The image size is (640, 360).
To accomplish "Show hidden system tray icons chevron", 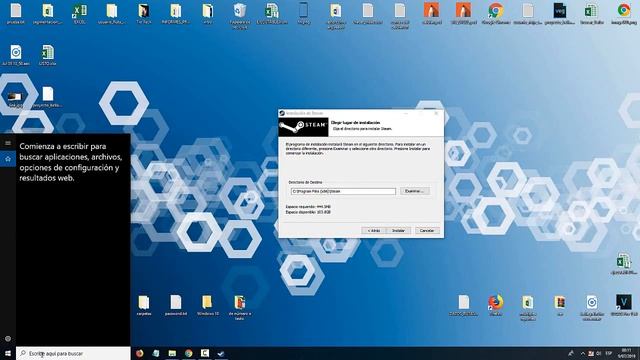I will (x=582, y=353).
